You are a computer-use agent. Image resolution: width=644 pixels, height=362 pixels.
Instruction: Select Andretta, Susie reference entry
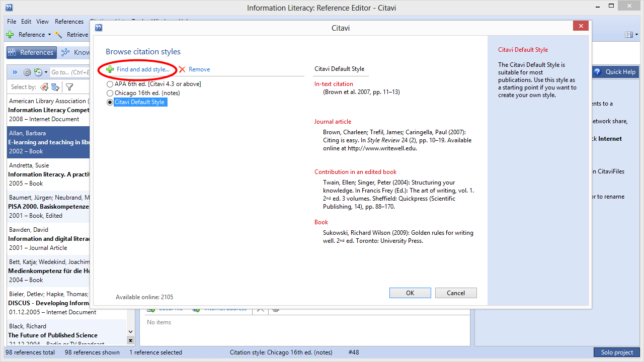[x=48, y=174]
